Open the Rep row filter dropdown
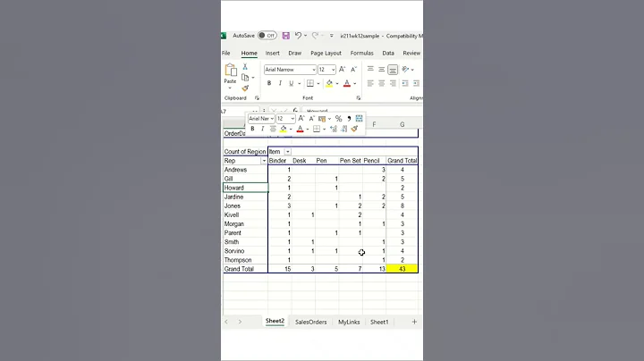 (x=264, y=161)
